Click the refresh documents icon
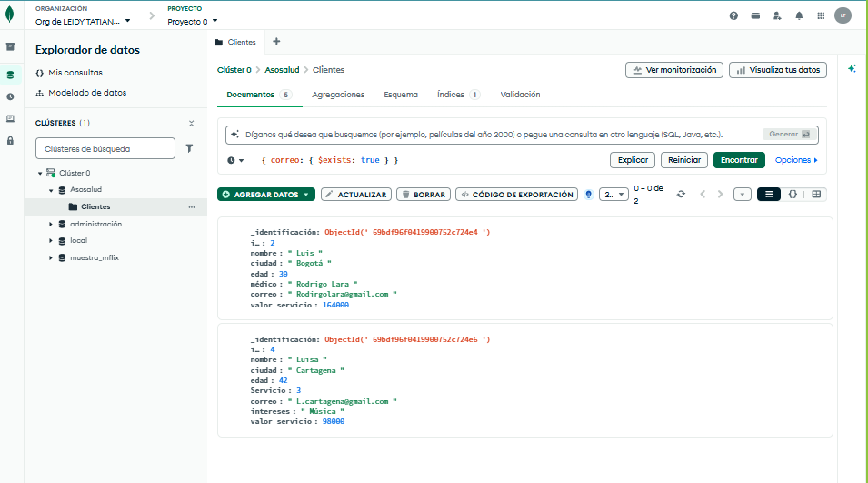This screenshot has height=483, width=868. click(x=681, y=195)
